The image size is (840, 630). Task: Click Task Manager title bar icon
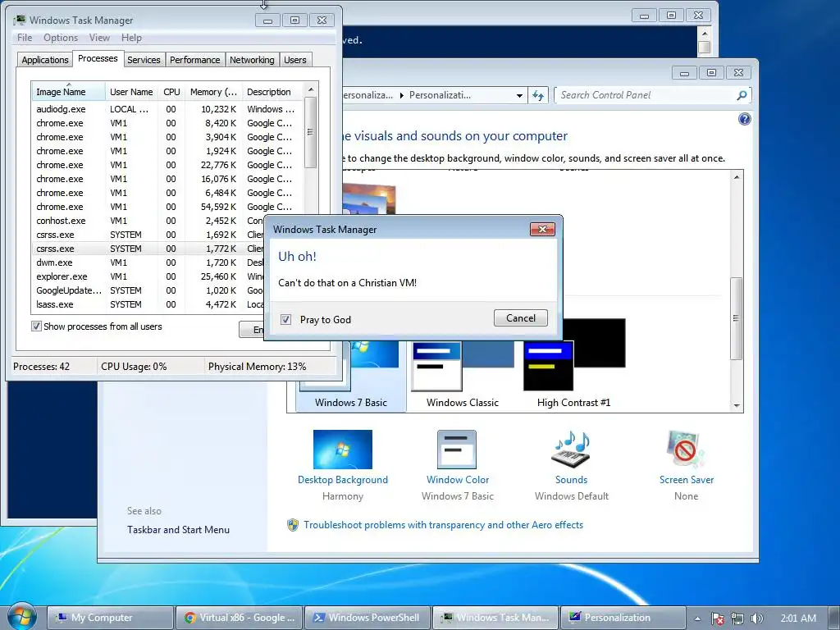coord(20,21)
